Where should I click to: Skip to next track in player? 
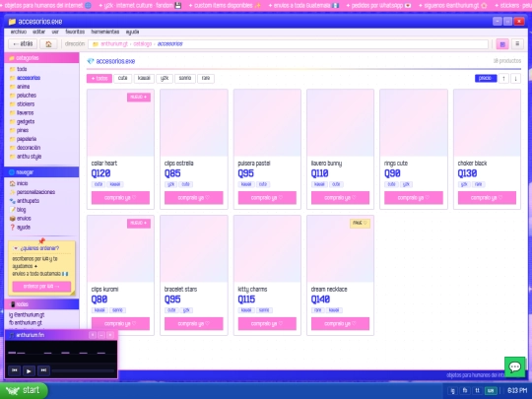click(43, 370)
